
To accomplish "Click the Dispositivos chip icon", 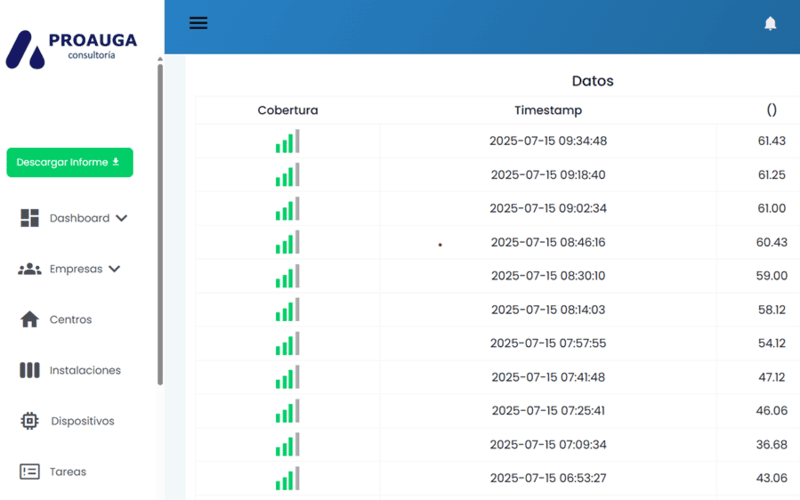I will [30, 421].
